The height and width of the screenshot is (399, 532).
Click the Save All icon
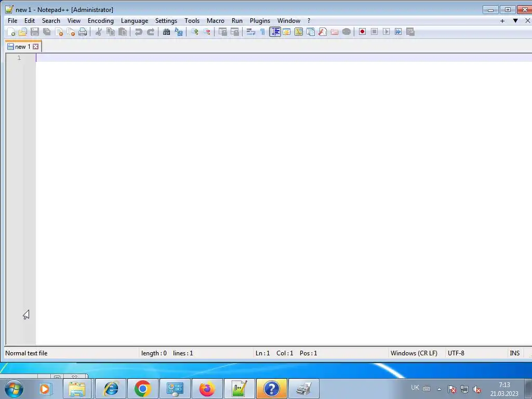(47, 32)
